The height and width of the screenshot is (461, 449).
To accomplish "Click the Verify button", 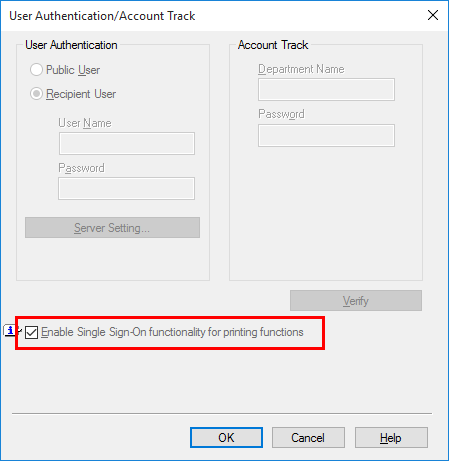I will point(356,301).
